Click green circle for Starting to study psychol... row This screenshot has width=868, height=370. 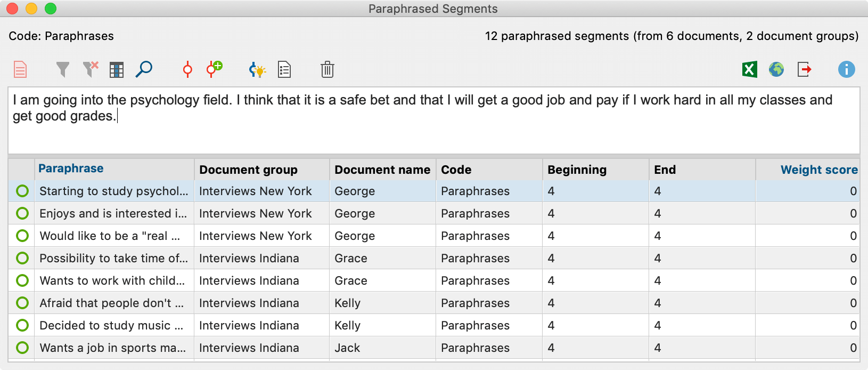(22, 191)
